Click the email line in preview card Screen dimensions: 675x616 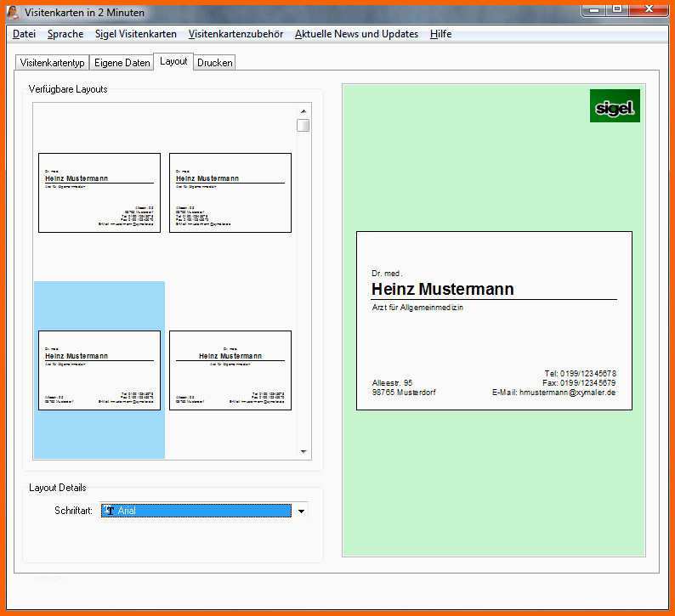(553, 393)
